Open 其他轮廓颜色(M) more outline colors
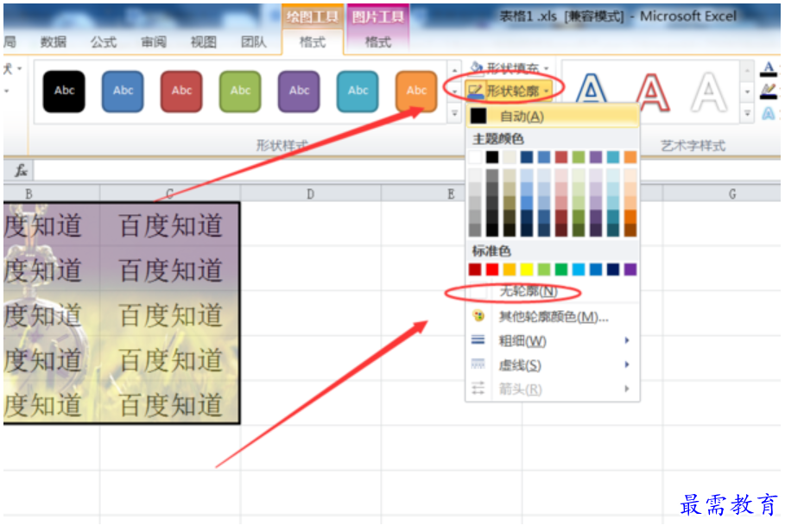This screenshot has height=532, width=785. click(x=552, y=317)
